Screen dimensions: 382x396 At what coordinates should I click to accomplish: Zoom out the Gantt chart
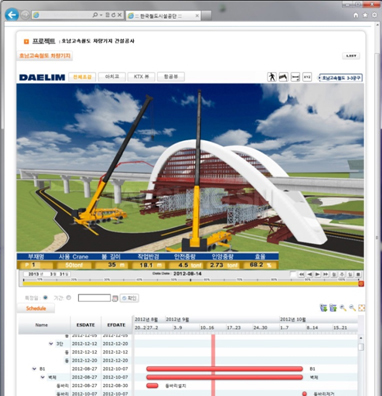pyautogui.click(x=352, y=308)
